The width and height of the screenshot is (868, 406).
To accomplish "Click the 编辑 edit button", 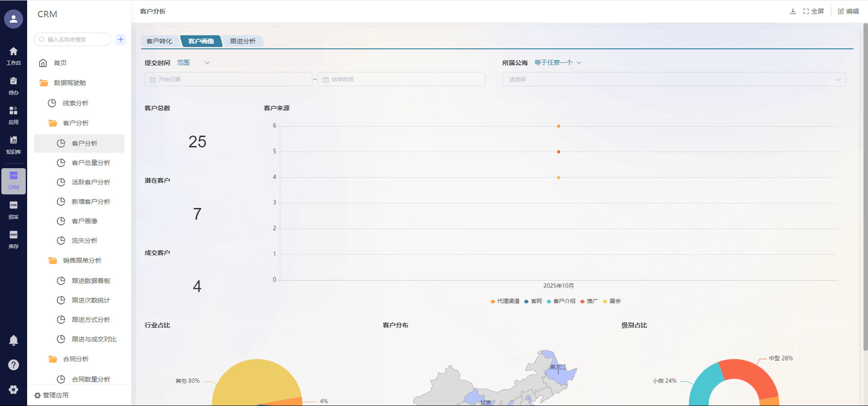I will tap(848, 11).
